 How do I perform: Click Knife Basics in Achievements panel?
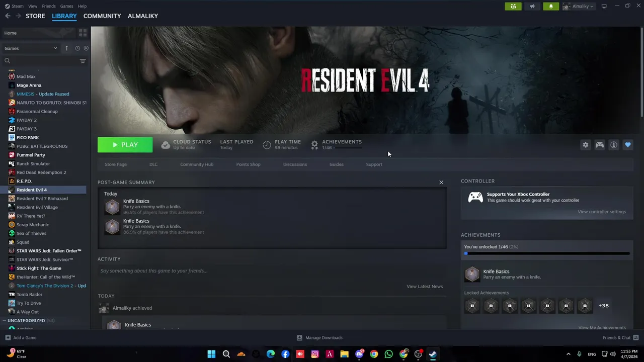[547, 274]
